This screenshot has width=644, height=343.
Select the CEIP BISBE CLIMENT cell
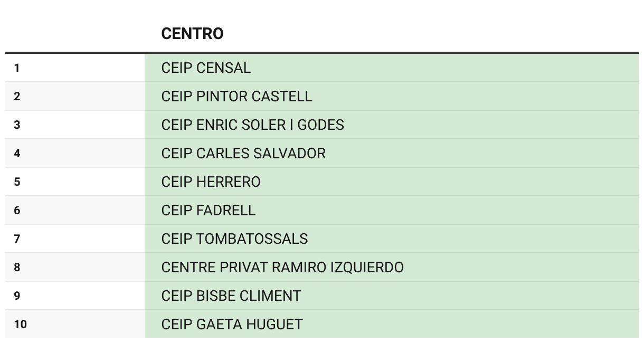point(392,296)
